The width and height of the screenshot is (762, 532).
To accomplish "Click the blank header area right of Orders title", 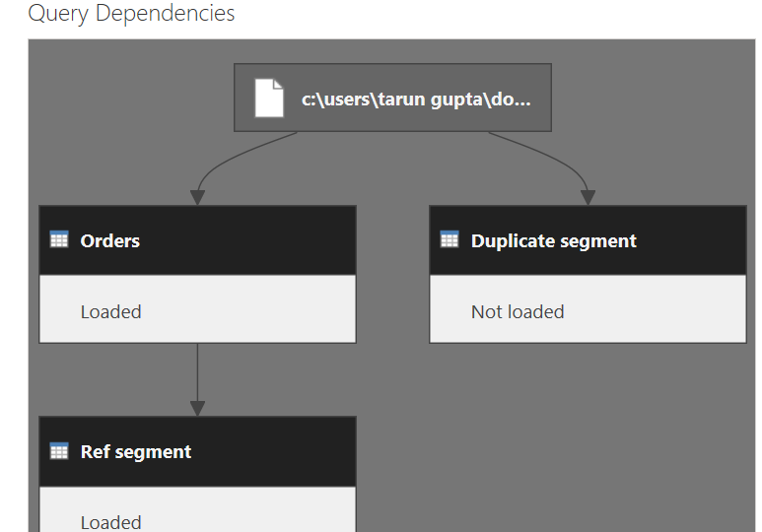I will point(256,240).
